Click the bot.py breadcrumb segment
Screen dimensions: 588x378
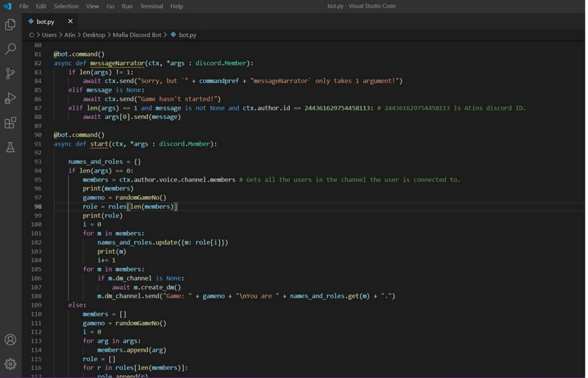pos(187,35)
